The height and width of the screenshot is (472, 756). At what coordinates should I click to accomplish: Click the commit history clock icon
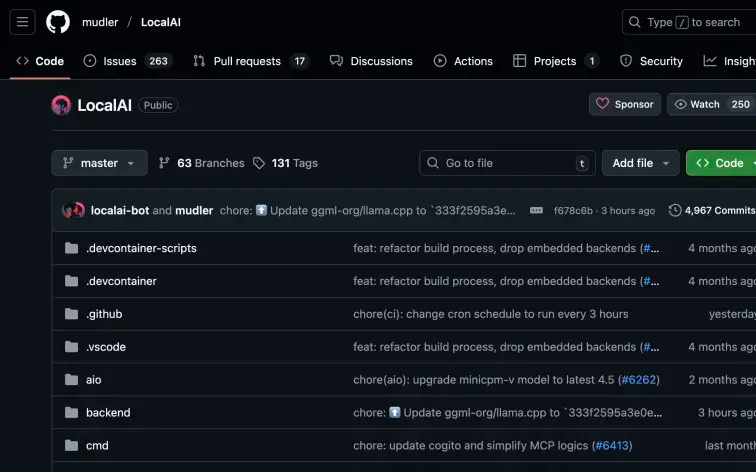coord(675,211)
